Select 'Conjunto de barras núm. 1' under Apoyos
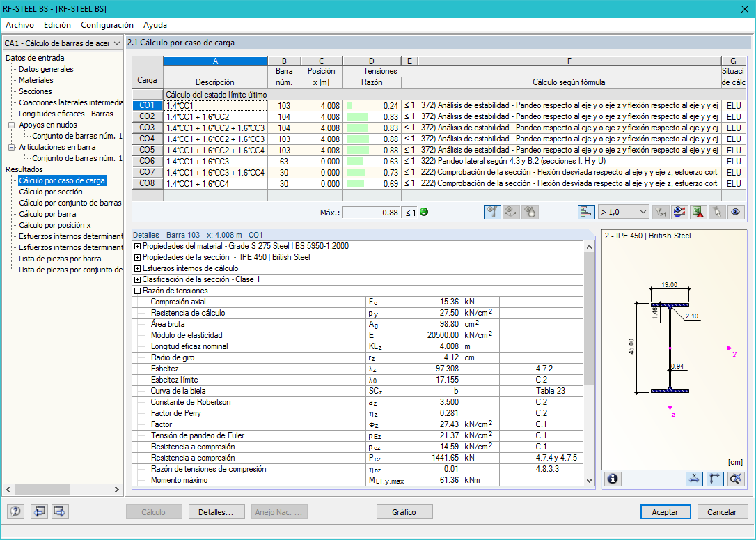The width and height of the screenshot is (756, 540). pyautogui.click(x=77, y=136)
